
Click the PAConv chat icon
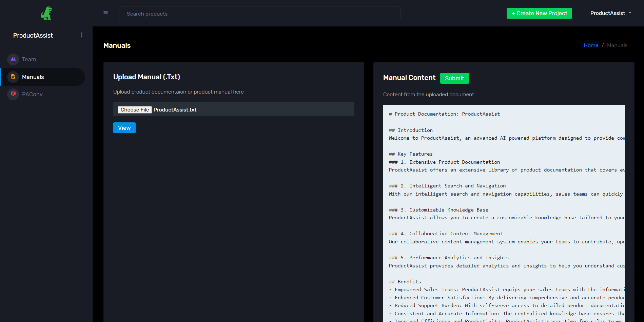(x=13, y=94)
